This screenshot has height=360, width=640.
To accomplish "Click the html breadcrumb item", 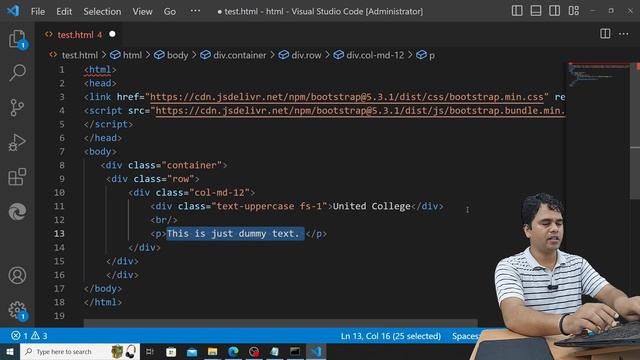I will tap(132, 55).
